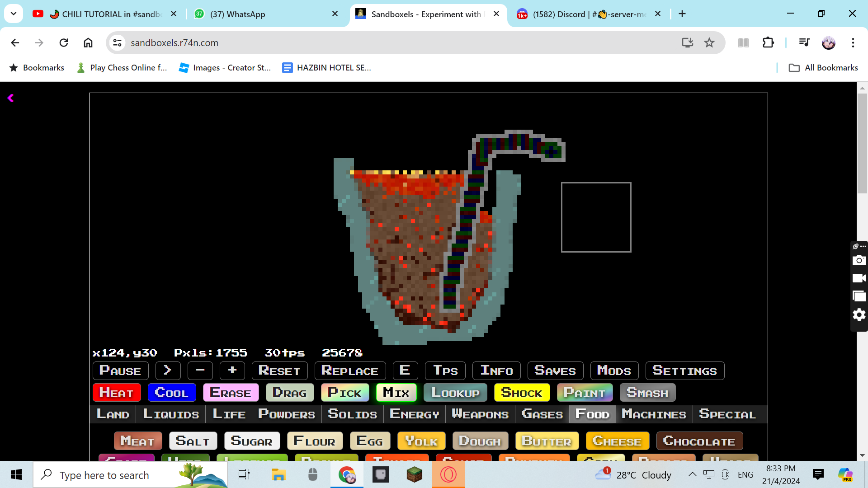
Task: Click the install app icon in the address bar
Action: tap(687, 43)
